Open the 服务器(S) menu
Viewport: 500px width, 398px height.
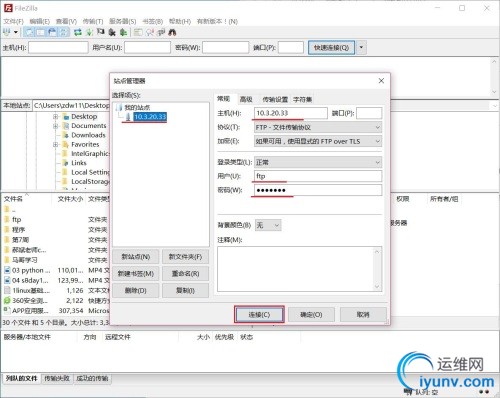(122, 21)
